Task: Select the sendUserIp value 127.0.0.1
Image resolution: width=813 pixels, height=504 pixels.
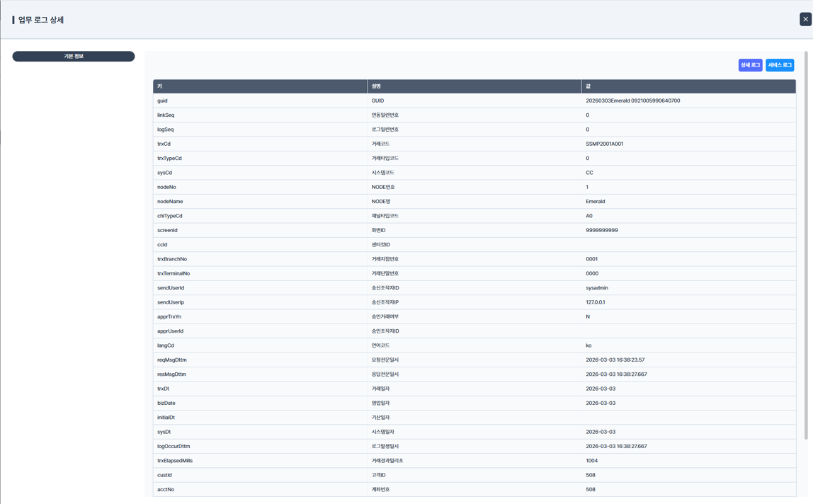Action: click(x=595, y=302)
